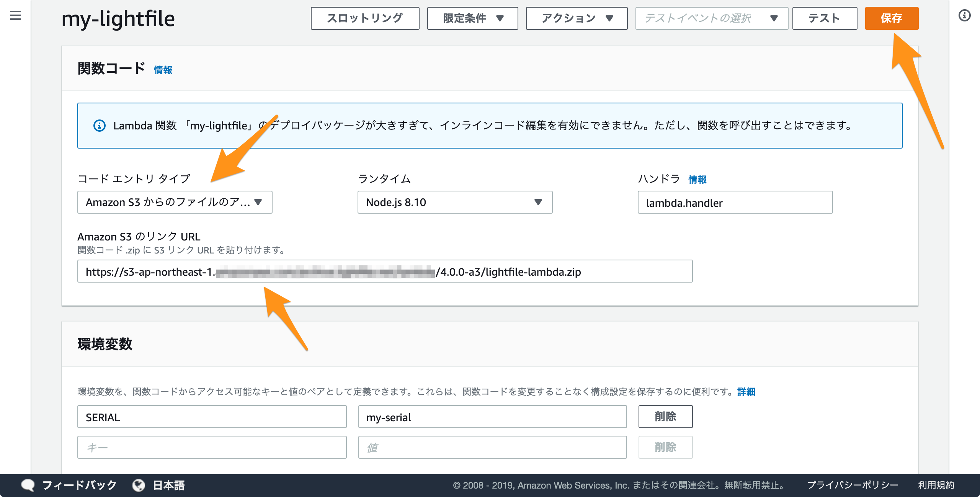Open the 限定条件 dropdown
980x497 pixels.
pyautogui.click(x=472, y=18)
